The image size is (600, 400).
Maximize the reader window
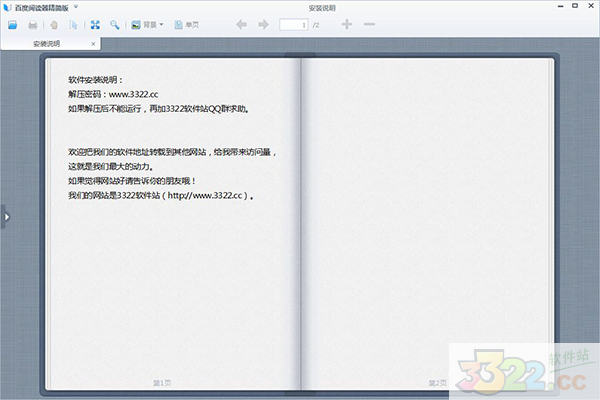[574, 6]
